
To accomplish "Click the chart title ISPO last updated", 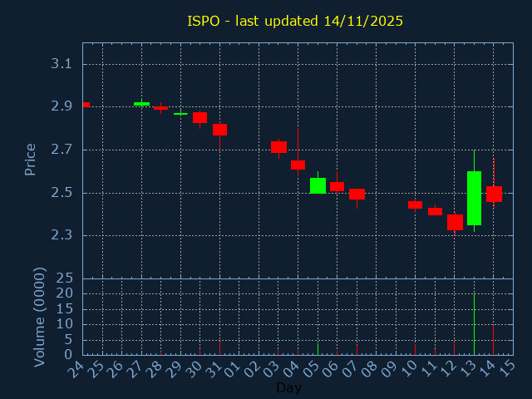I will coord(294,21).
